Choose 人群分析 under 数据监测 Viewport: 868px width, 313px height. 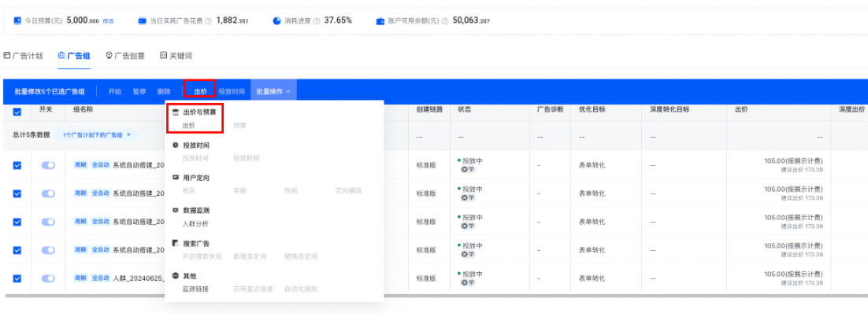click(x=195, y=223)
